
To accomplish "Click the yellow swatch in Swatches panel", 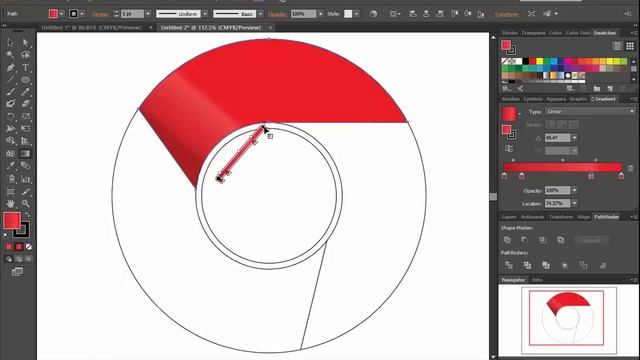I will tap(540, 61).
